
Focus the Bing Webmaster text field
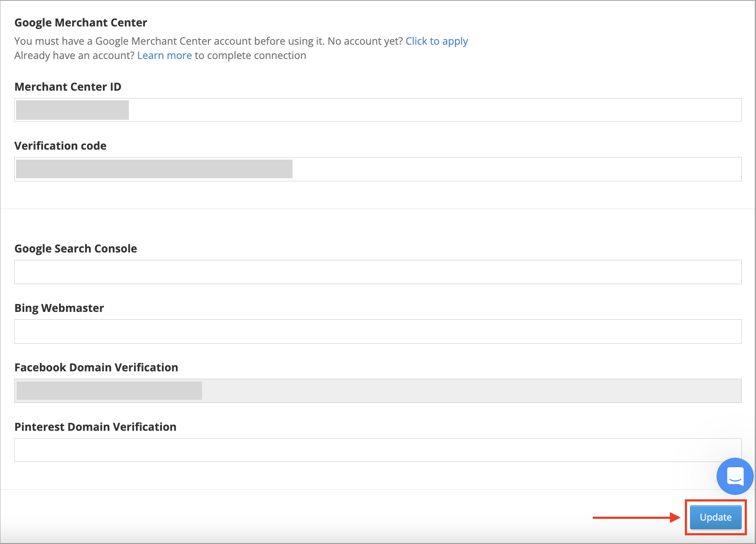378,331
